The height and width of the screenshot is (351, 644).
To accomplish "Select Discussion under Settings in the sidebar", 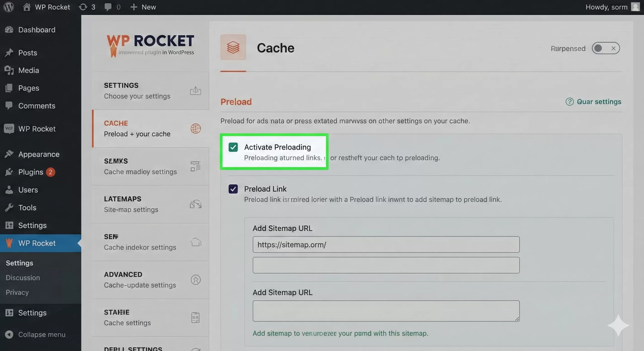I will tap(23, 278).
